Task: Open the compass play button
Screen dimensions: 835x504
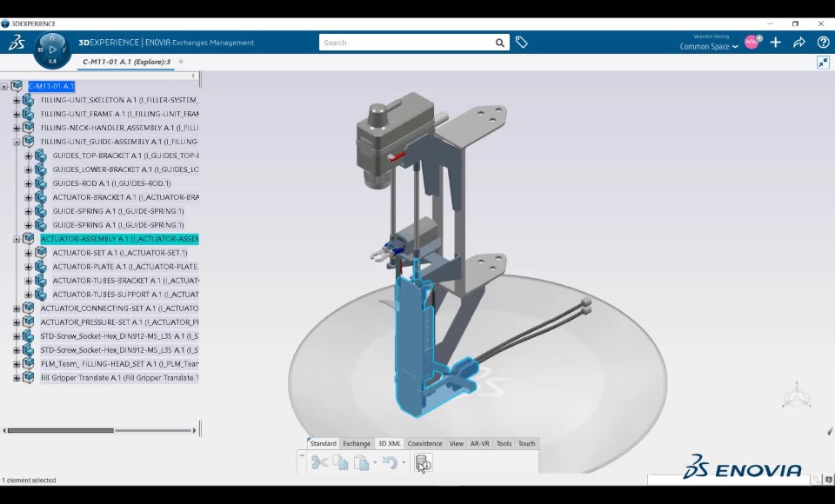Action: coord(53,50)
